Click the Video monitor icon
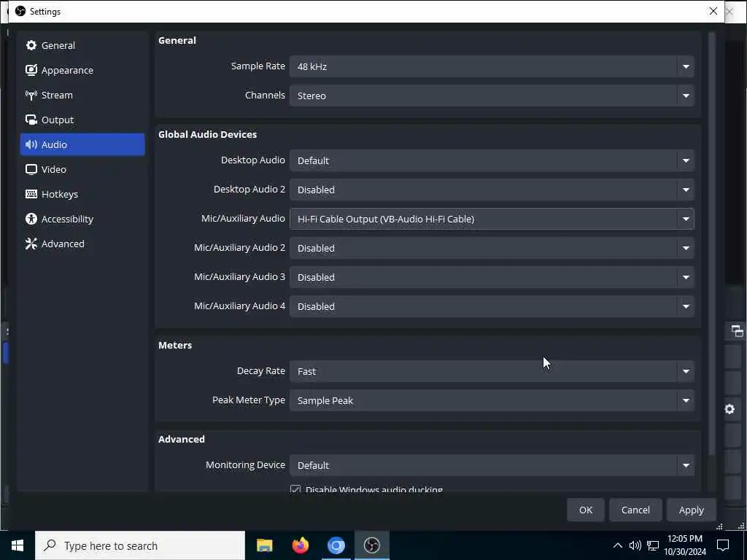747x560 pixels. pyautogui.click(x=31, y=169)
